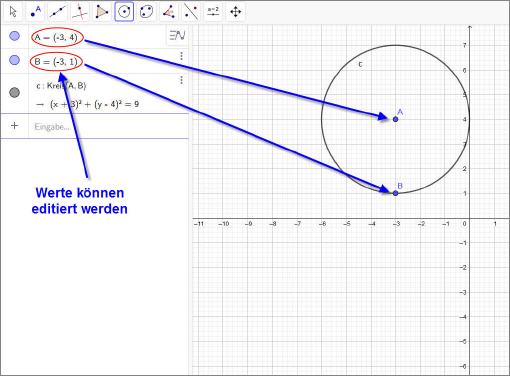The image size is (510, 376).
Task: Open the three-dot menu for circle c
Action: (181, 80)
